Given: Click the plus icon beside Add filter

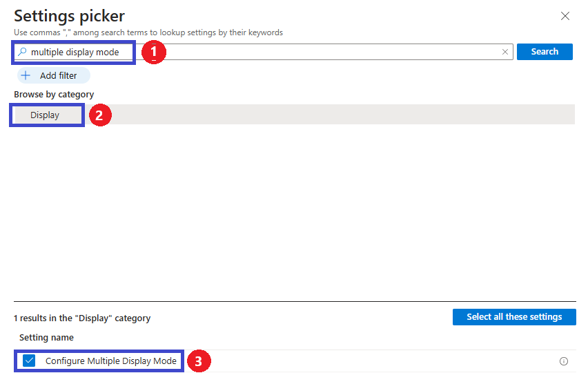Looking at the screenshot, I should click(x=26, y=75).
